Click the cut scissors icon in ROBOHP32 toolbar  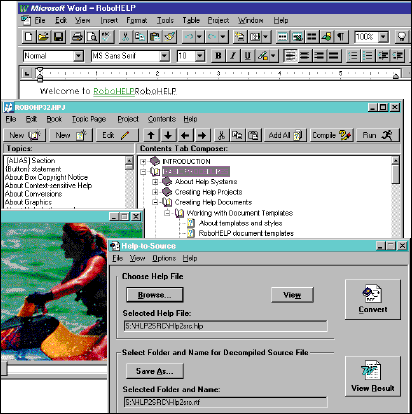(x=221, y=135)
